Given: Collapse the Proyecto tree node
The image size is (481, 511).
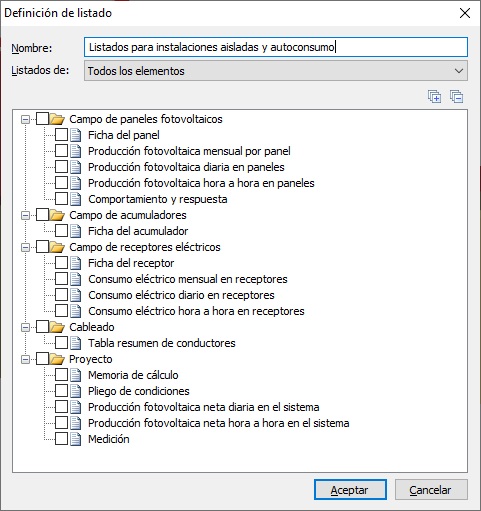Looking at the screenshot, I should coord(25,359).
